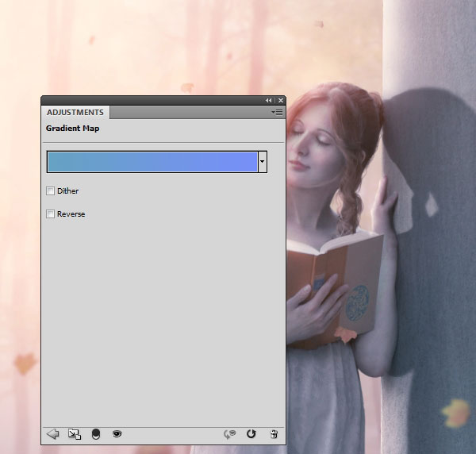This screenshot has height=454, width=476.
Task: Toggle Gradient Map layer visibility with the eye icon
Action: pos(117,434)
